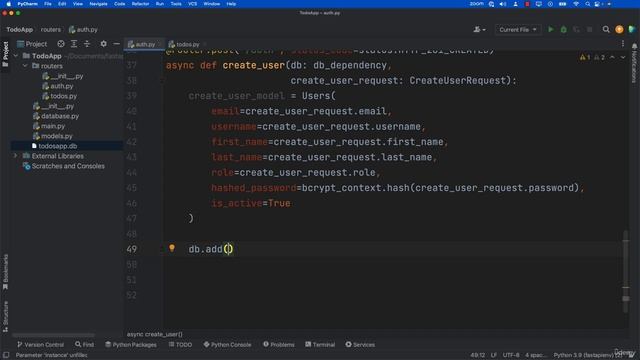Click the async create_user() breadcrumb
The image size is (640, 360).
(155, 334)
